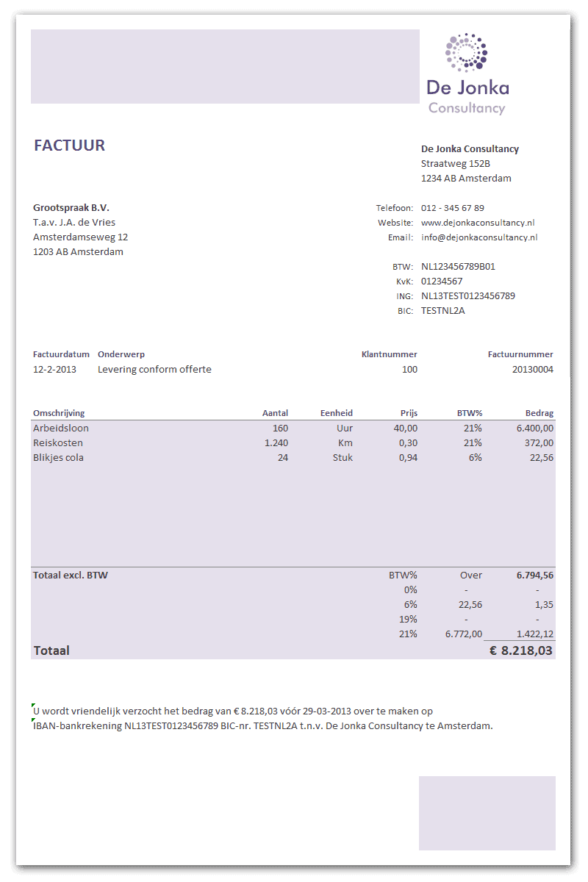The height and width of the screenshot is (882, 588).
Task: Select the Arbeidsloon description cell
Action: 61,428
